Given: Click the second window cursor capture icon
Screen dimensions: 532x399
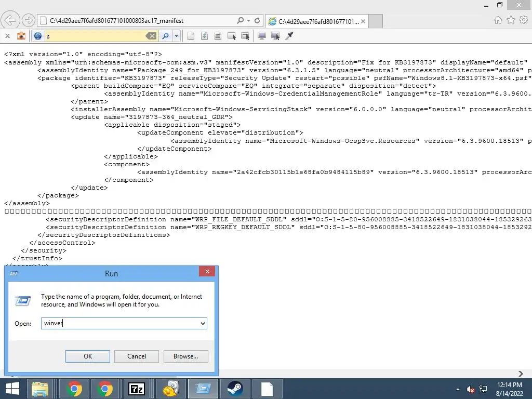Looking at the screenshot, I should coord(245,36).
